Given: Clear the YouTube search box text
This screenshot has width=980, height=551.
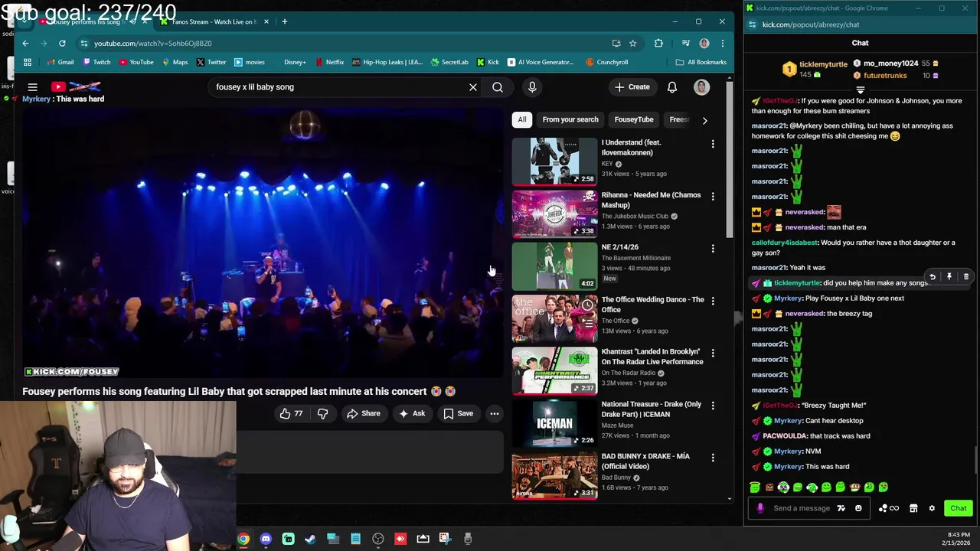Looking at the screenshot, I should coord(473,87).
